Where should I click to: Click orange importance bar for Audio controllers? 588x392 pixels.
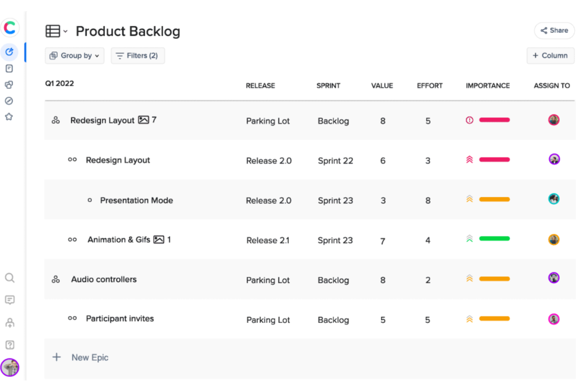click(494, 279)
